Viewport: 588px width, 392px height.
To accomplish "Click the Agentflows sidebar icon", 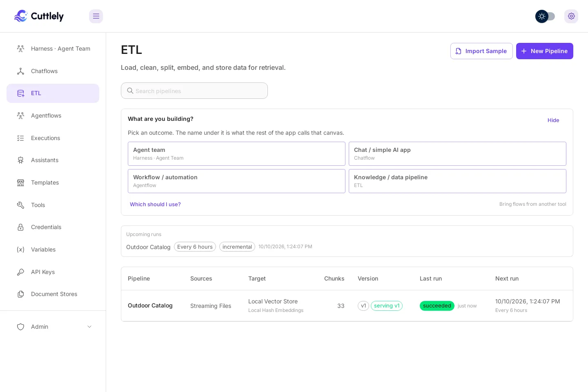I will [x=20, y=116].
